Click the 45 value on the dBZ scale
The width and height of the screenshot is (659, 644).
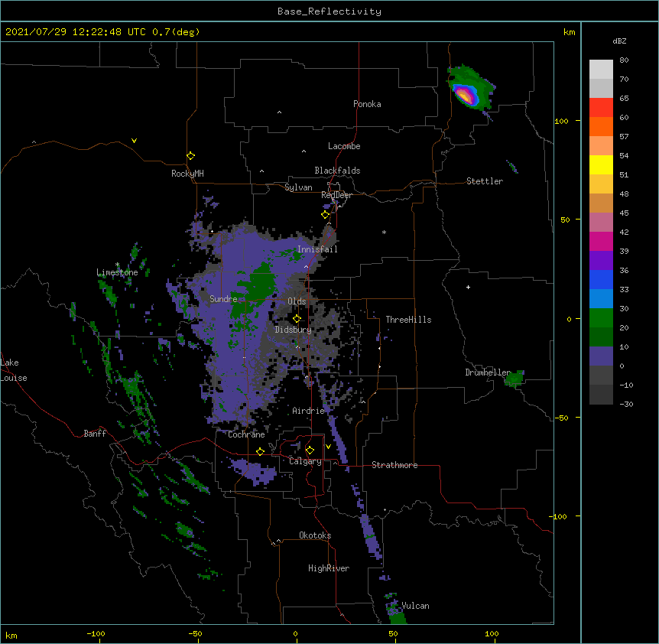point(624,213)
